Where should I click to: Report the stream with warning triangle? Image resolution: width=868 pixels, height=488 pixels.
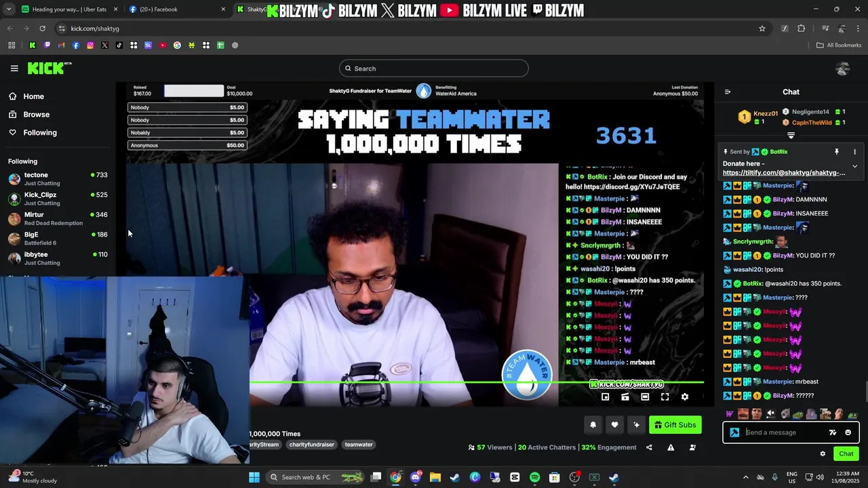tap(671, 447)
